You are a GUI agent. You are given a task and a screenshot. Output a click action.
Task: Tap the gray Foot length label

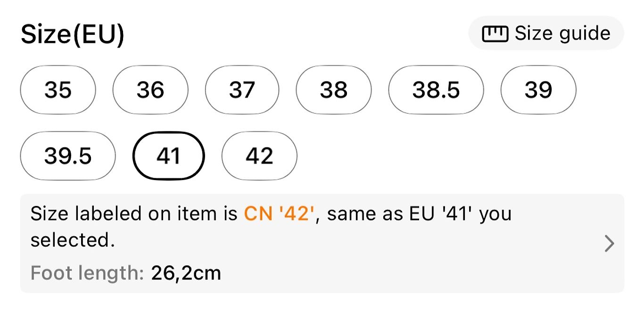[87, 273]
